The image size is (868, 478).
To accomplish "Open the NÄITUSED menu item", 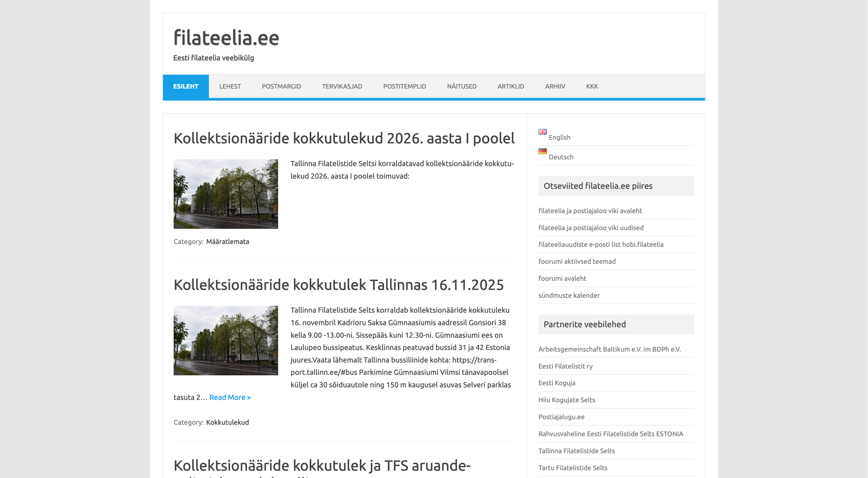I will click(461, 86).
